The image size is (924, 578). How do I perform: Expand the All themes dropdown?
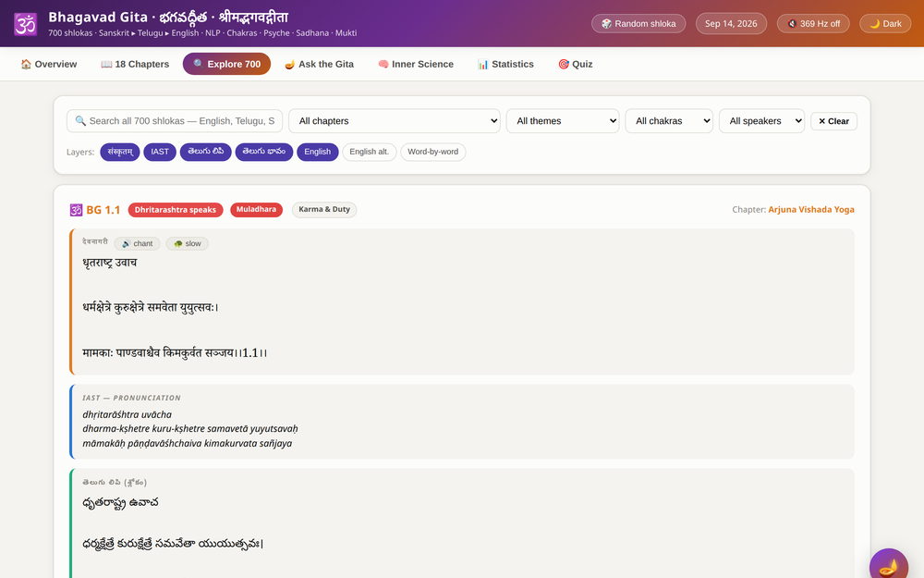(x=563, y=121)
